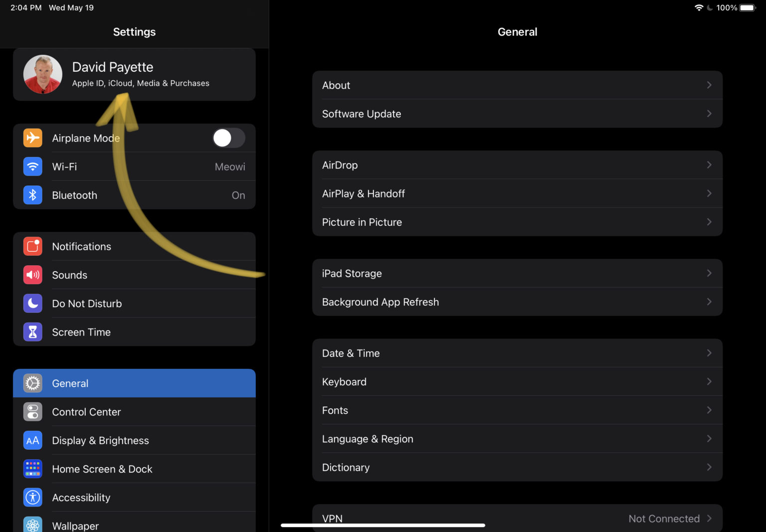Toggle the Airplane Mode switch
The image size is (766, 532).
(x=229, y=138)
